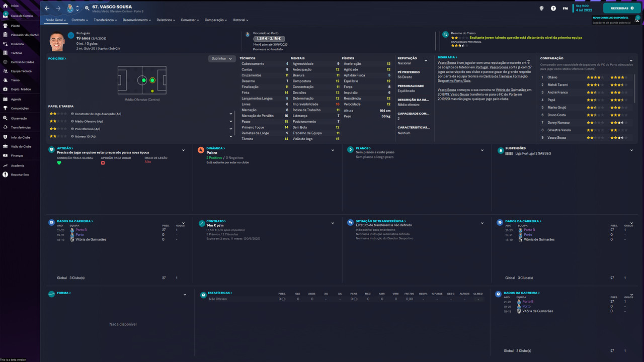Click the Resumo do Treino magnifier icon
This screenshot has width=644, height=362.
click(445, 34)
